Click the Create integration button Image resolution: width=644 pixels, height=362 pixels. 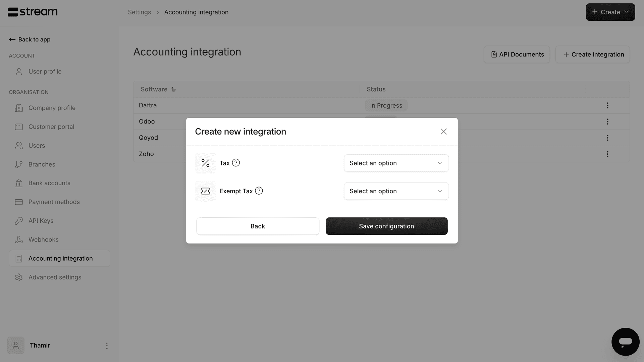[592, 54]
